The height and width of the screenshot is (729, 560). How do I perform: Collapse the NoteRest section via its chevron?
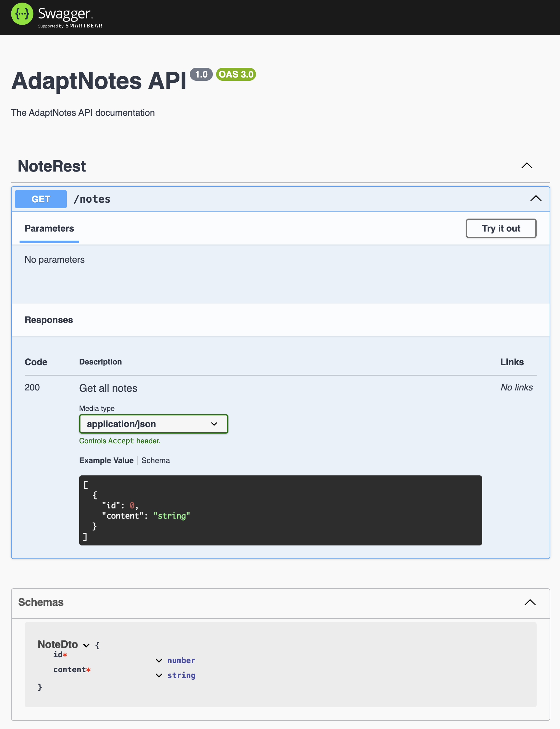click(x=527, y=166)
